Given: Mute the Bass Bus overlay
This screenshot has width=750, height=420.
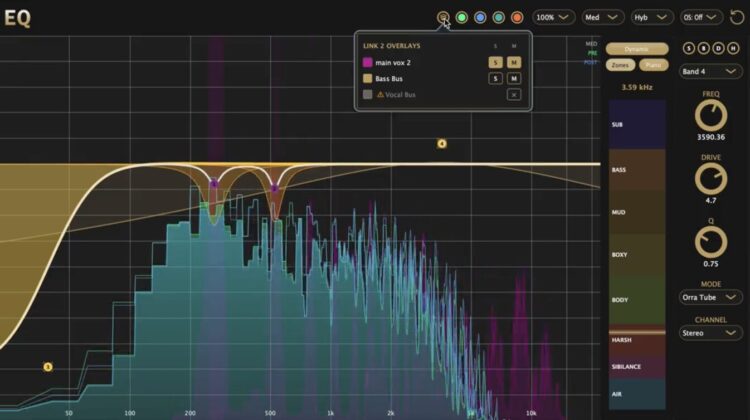Looking at the screenshot, I should tap(514, 78).
